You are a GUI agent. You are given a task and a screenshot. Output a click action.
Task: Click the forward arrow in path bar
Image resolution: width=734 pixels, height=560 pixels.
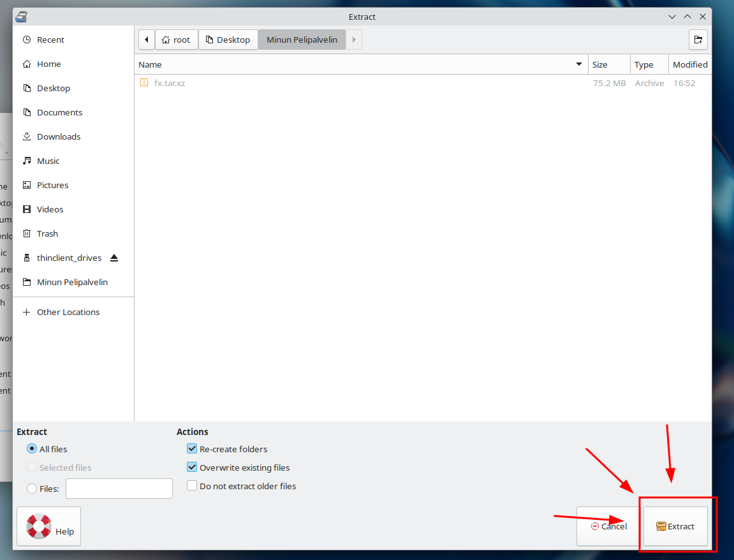pos(354,40)
